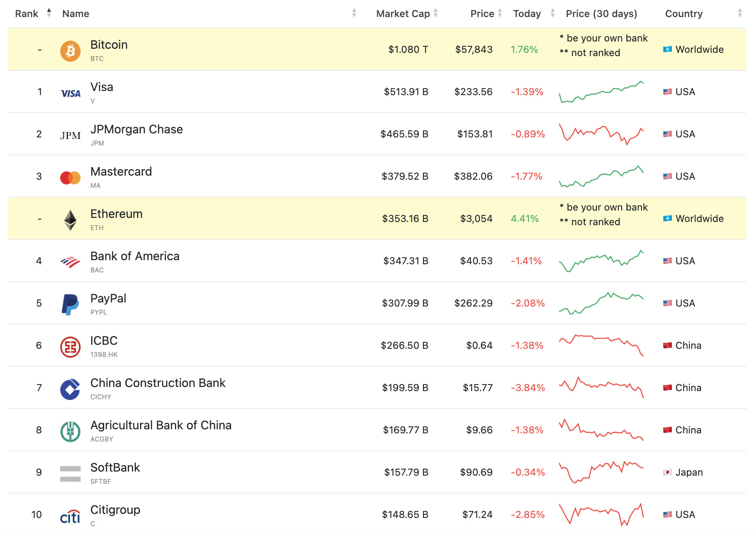Viewport: 756px width, 535px height.
Task: Click Ethereum's 4.41% today change
Action: click(x=525, y=219)
